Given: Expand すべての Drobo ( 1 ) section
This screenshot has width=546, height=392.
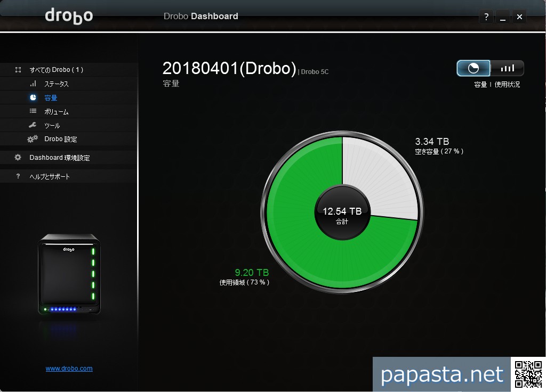Looking at the screenshot, I should (x=57, y=70).
